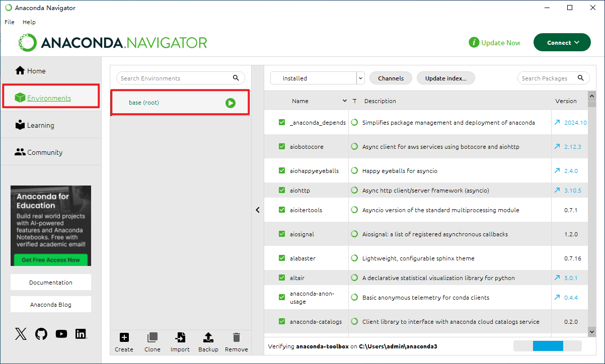The image size is (605, 364).
Task: Click the search icon in Search Environments
Action: [236, 78]
